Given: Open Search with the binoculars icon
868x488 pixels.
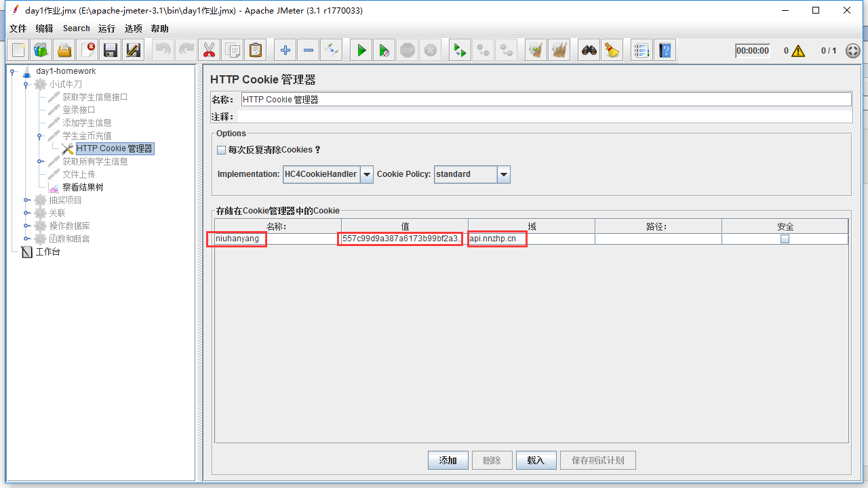Looking at the screenshot, I should (x=589, y=50).
